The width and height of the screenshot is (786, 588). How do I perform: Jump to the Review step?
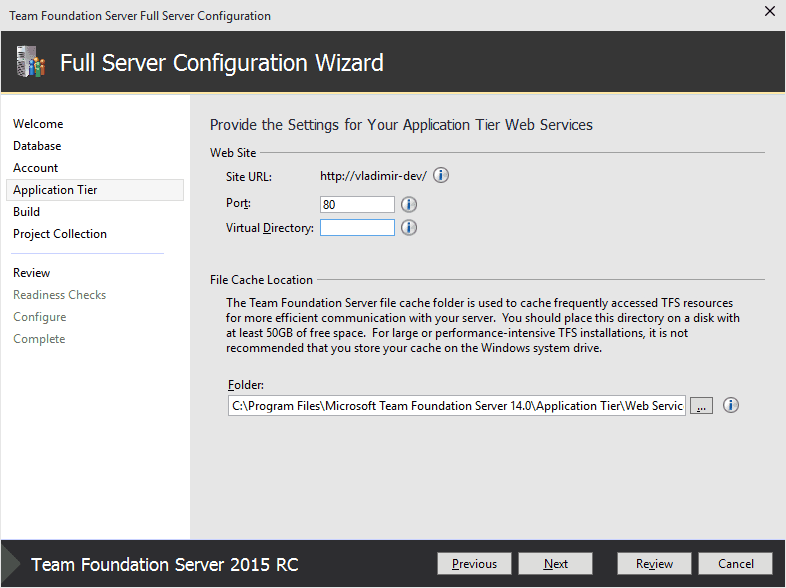[x=32, y=273]
